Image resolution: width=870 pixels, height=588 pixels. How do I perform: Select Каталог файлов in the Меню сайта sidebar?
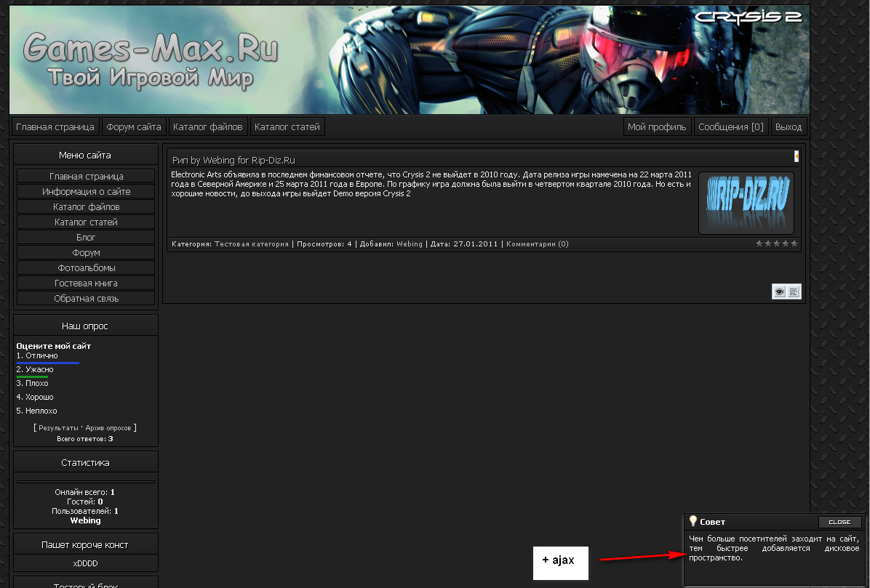tap(86, 206)
